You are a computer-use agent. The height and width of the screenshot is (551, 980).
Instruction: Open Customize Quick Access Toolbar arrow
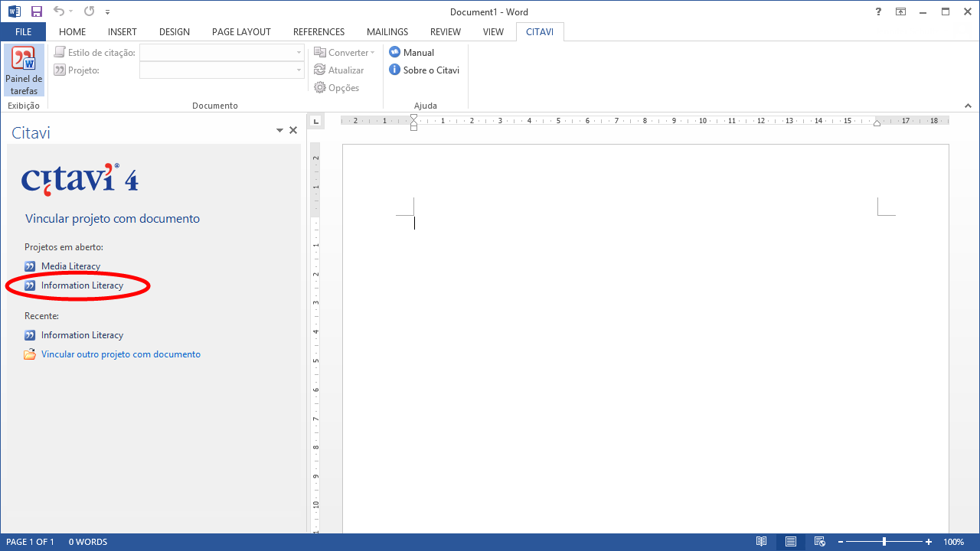coord(108,12)
